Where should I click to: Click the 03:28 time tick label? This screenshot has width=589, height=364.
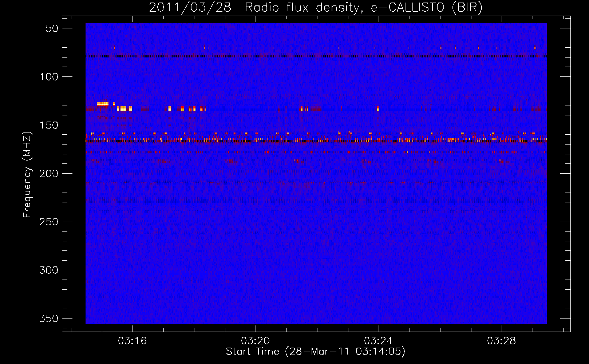pos(501,341)
